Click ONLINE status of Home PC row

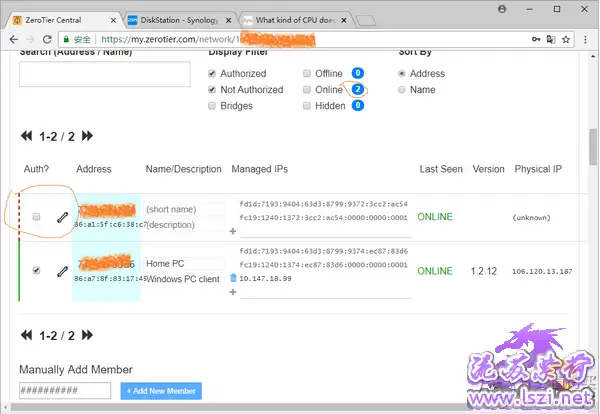tap(435, 271)
